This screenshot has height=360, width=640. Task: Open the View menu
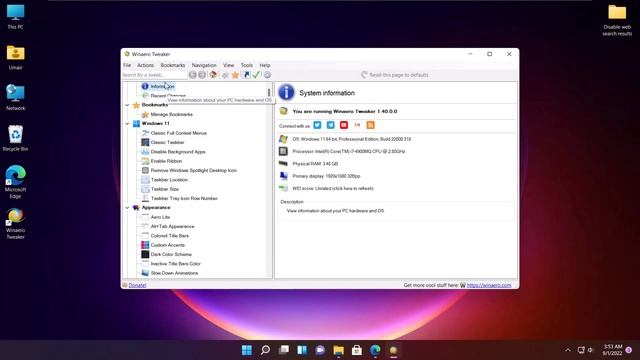[229, 65]
